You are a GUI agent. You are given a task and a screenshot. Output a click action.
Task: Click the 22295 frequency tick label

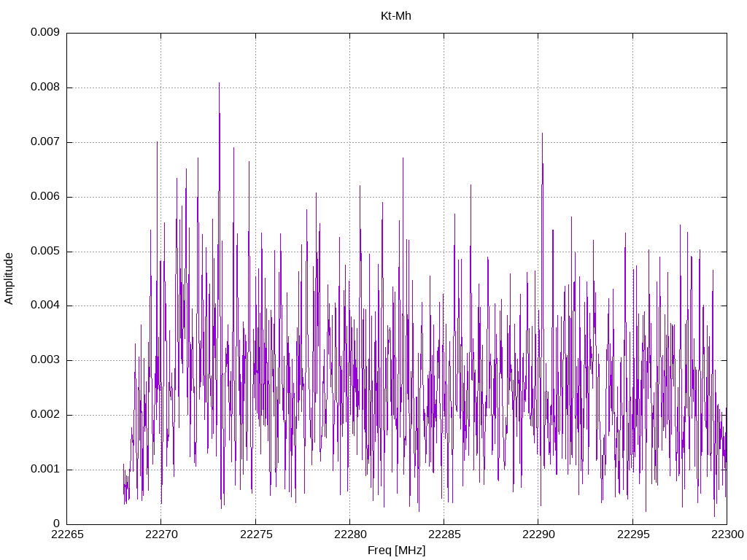point(633,534)
